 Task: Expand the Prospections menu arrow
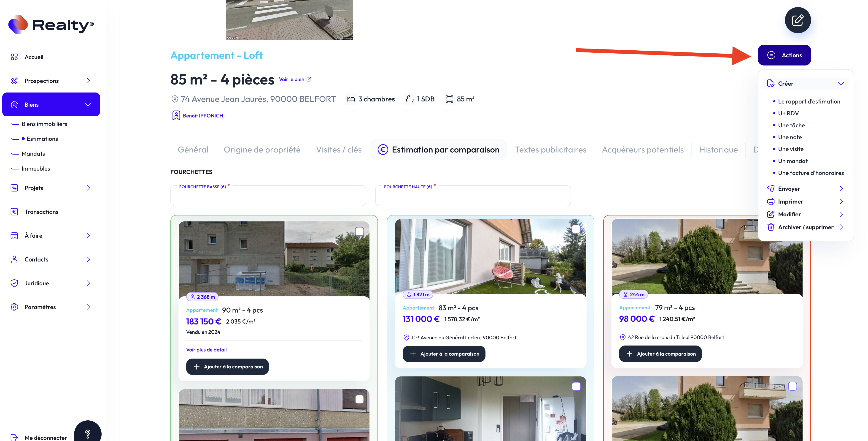pyautogui.click(x=88, y=81)
